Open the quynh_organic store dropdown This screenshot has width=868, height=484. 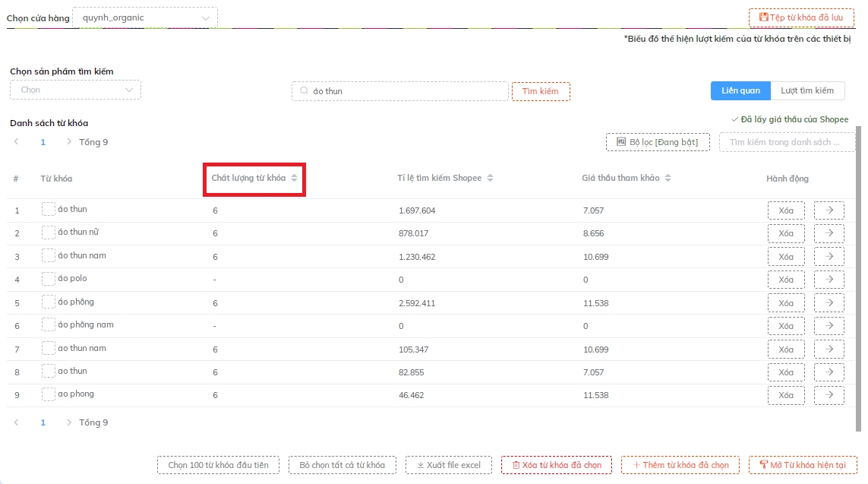click(144, 17)
